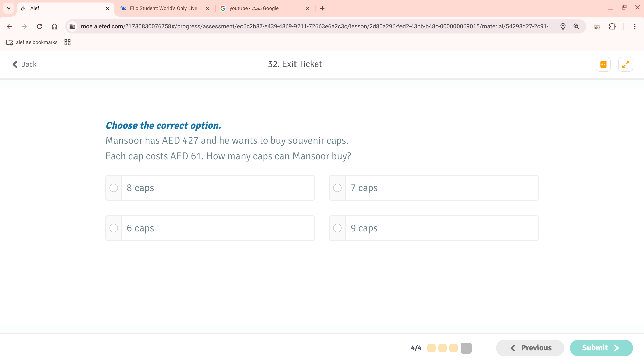Click the location pin in the address bar
The image size is (644, 362).
[563, 26]
